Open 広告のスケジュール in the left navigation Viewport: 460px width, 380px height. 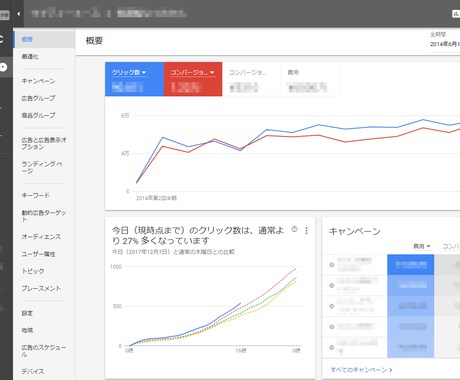click(x=44, y=351)
